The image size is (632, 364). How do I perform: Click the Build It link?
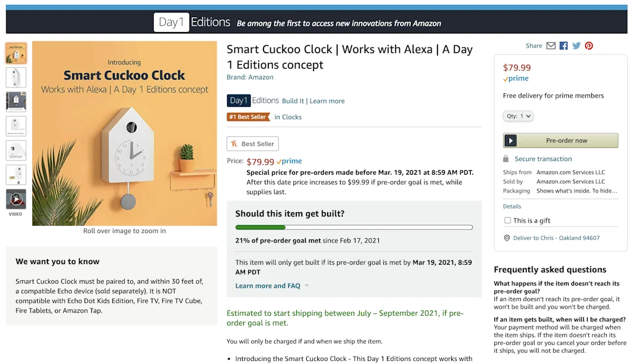293,101
